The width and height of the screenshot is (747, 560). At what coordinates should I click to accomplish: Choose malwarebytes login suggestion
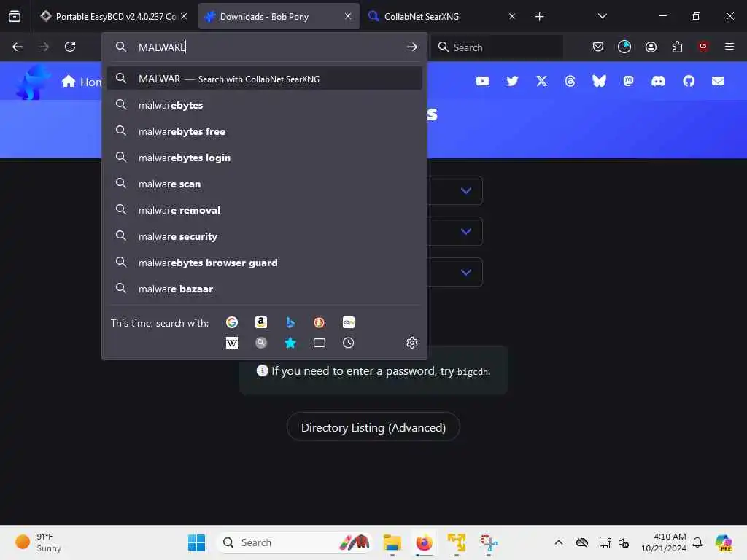[x=264, y=157]
